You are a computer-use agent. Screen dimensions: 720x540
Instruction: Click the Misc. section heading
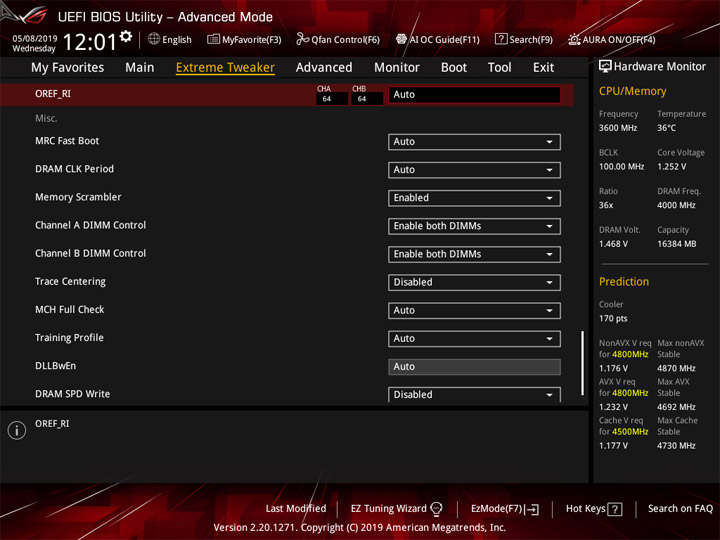[46, 118]
